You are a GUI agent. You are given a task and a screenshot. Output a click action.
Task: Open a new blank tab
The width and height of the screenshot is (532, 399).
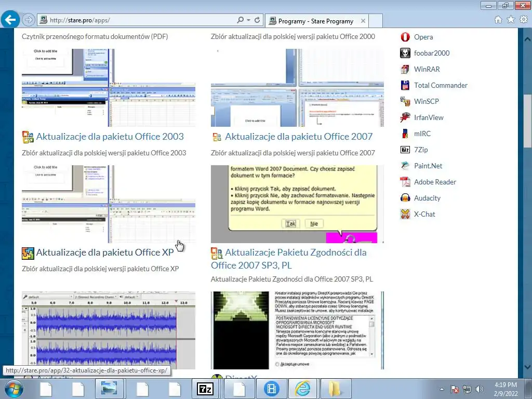click(x=376, y=21)
